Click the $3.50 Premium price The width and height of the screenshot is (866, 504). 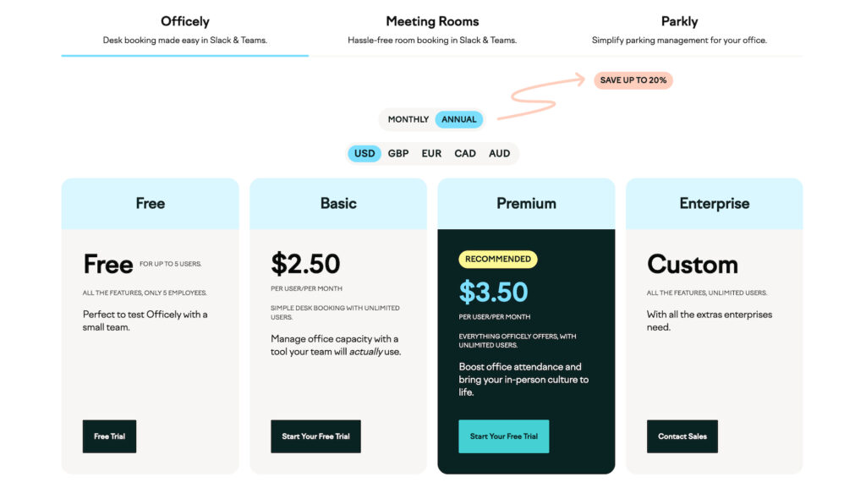[x=494, y=291]
